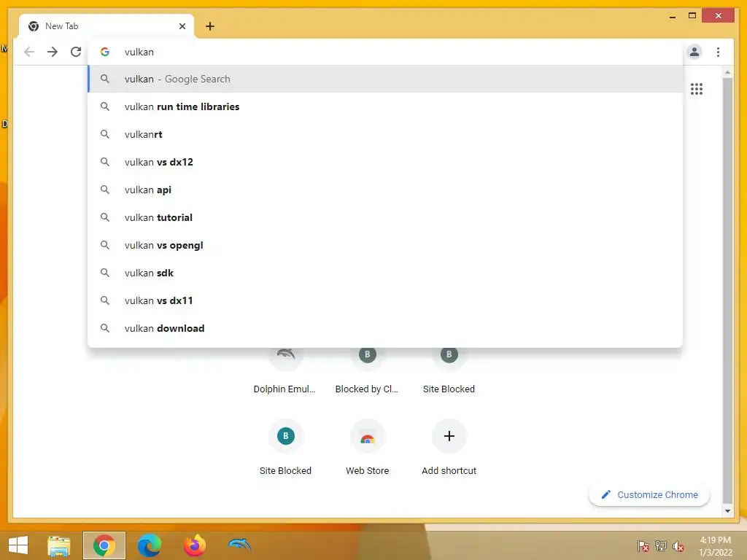Screen dimensions: 747x560
Task: Click the Action Center flag tray icon
Action: pyautogui.click(x=643, y=545)
